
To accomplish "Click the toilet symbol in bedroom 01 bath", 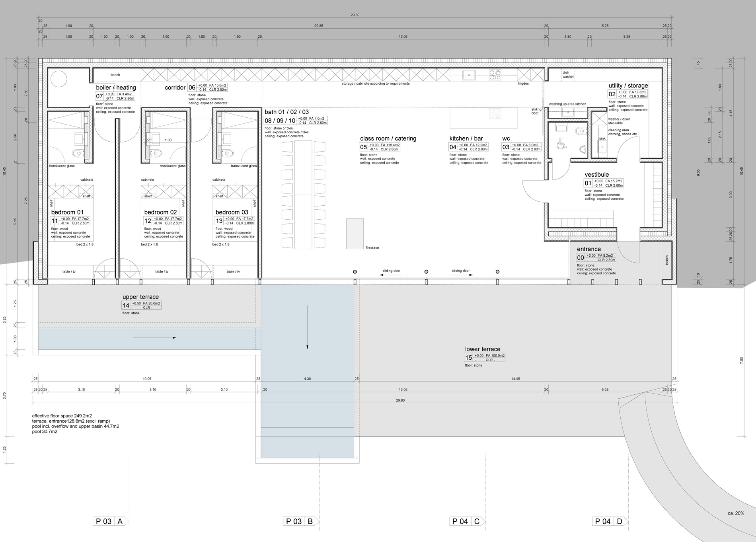I will 76,153.
